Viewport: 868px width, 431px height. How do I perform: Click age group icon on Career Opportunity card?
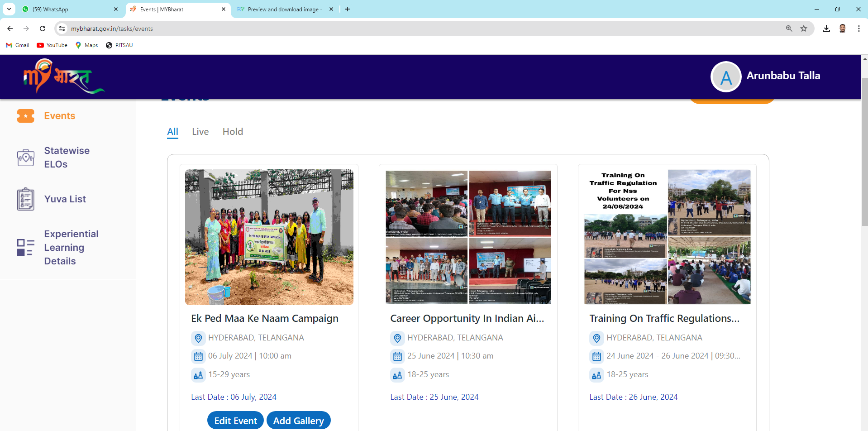click(x=397, y=375)
